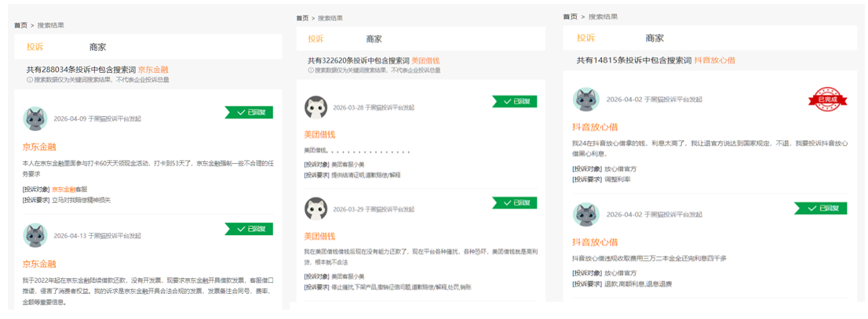
Task: Click the cat avatar on the 2026-04-09 complaint
Action: pos(35,118)
